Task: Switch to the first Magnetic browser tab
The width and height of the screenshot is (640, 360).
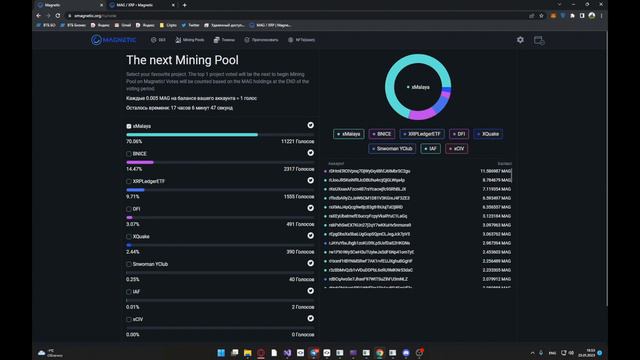Action: point(69,5)
